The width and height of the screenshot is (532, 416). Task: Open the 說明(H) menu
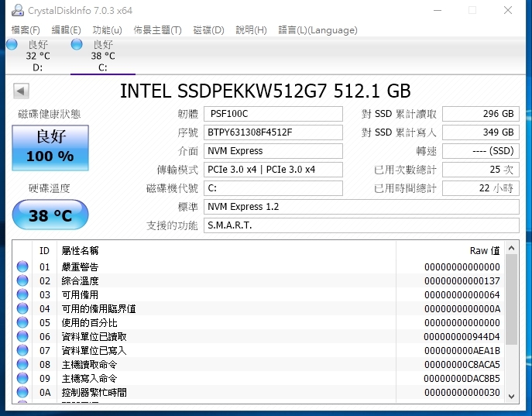pyautogui.click(x=251, y=30)
